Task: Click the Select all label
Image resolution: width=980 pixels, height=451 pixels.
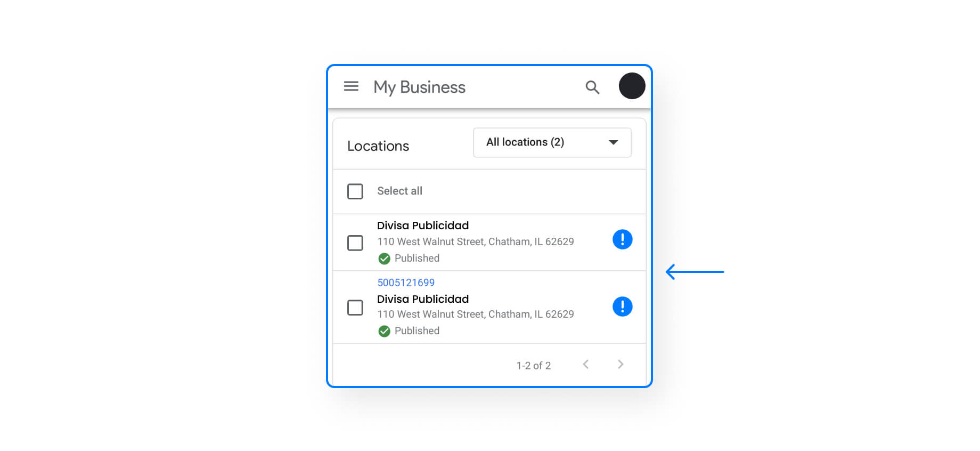Action: [x=399, y=191]
